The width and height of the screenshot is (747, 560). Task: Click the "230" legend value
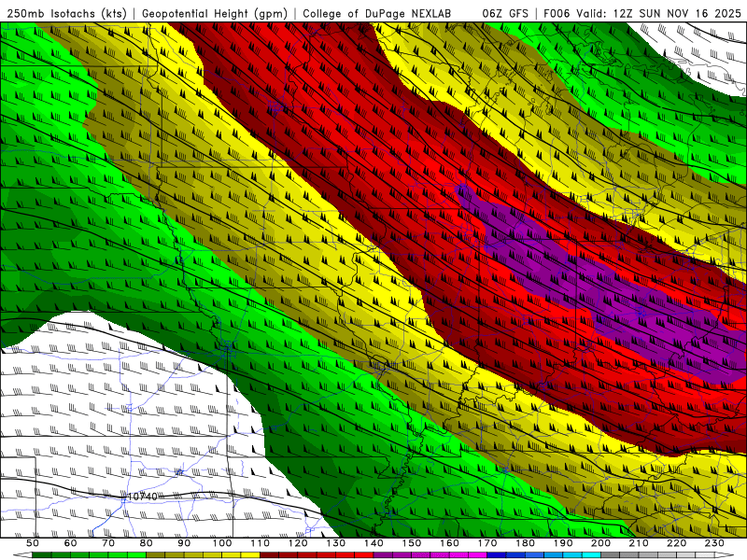click(714, 543)
